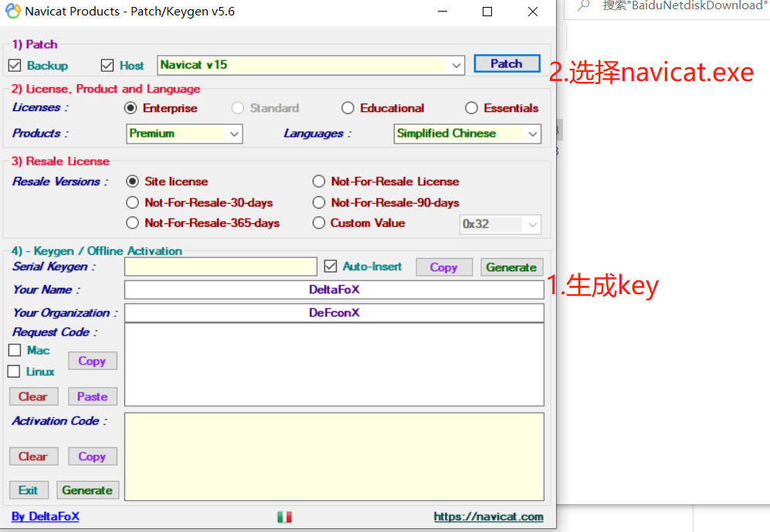Click the Exit button

29,490
